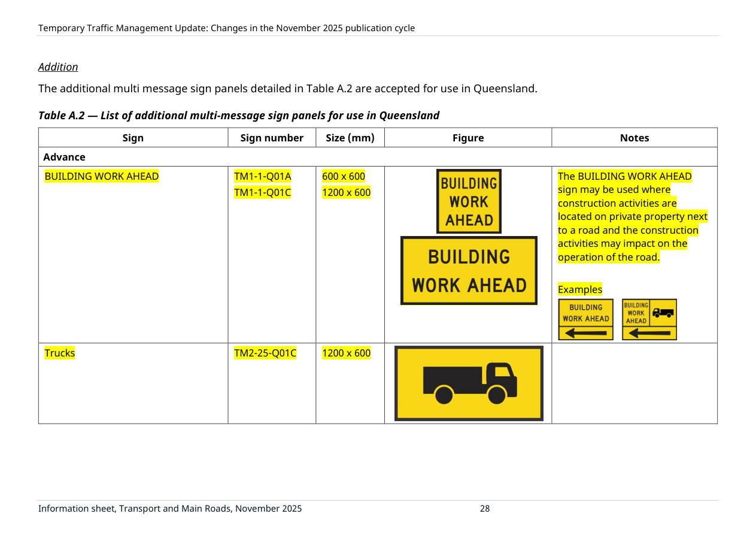Click sign number TM2-25-Q01C
This screenshot has height=535, width=756.
[265, 353]
